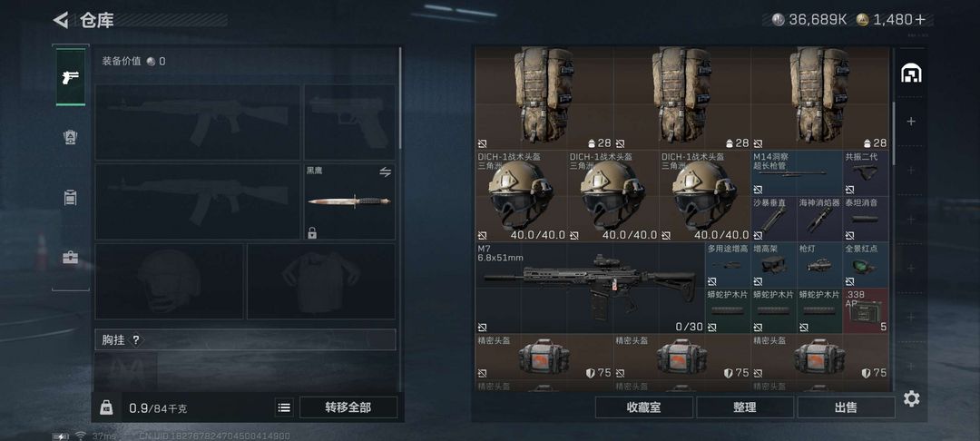The height and width of the screenshot is (441, 980).
Task: Swap the 黑鹰 knife with arrows icon
Action: click(x=385, y=171)
